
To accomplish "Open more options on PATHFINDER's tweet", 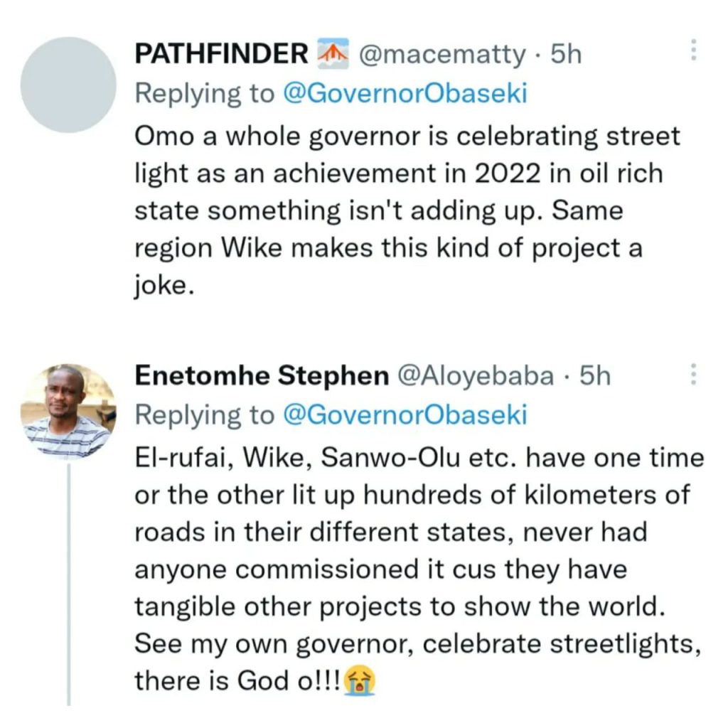I will click(x=694, y=50).
